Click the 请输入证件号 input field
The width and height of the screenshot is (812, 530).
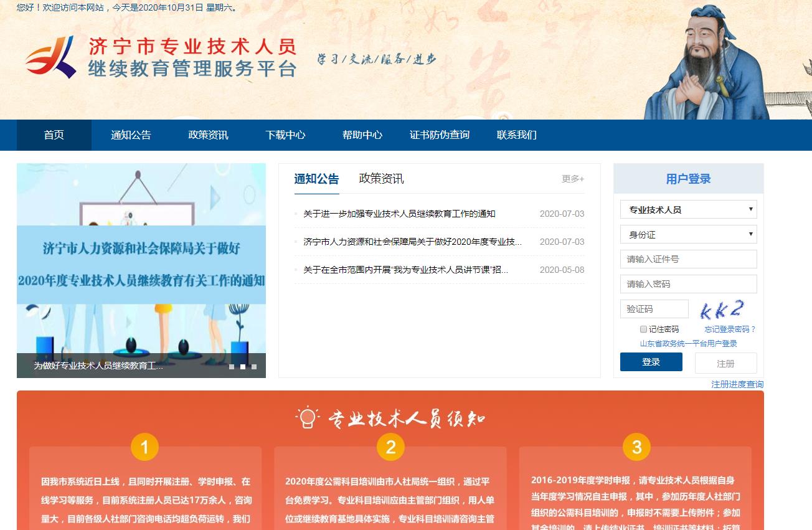pos(688,259)
